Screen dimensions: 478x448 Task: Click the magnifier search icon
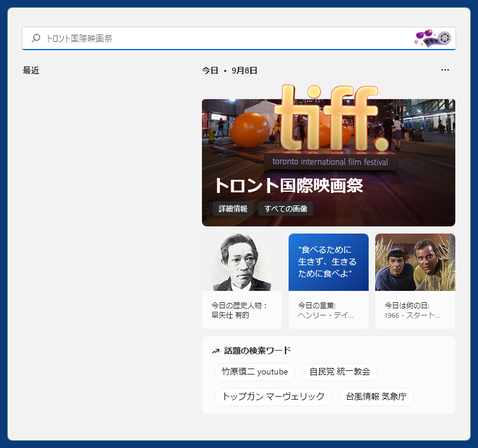tap(36, 38)
